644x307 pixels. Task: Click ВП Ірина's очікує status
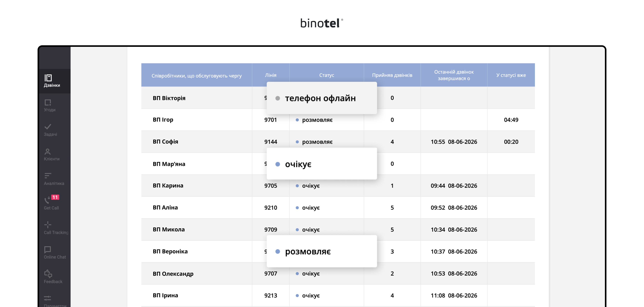click(308, 295)
